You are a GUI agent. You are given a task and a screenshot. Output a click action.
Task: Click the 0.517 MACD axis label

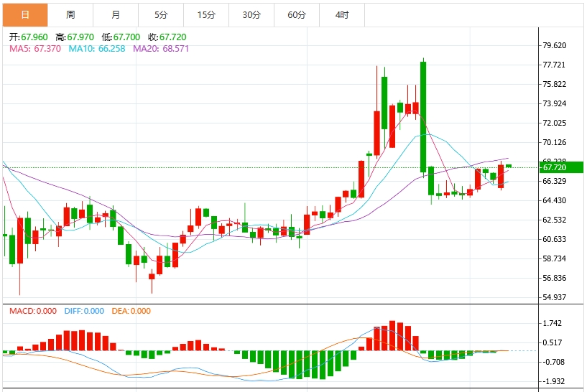coord(553,342)
